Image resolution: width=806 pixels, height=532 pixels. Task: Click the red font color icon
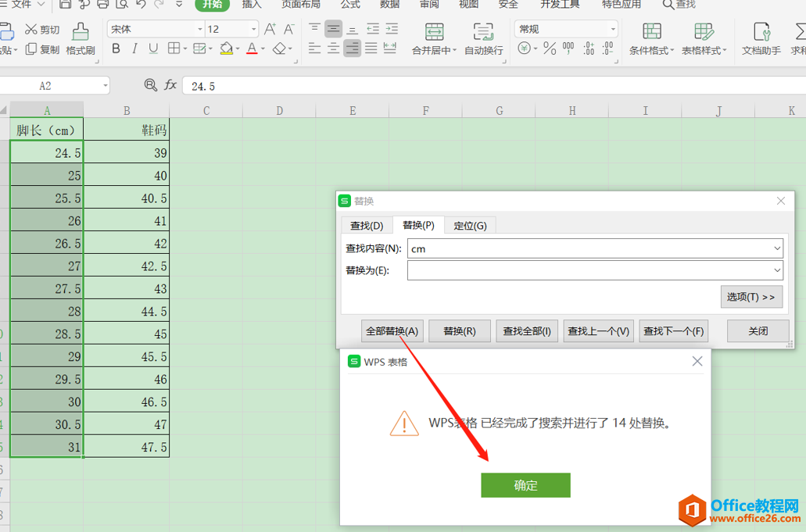coord(252,48)
